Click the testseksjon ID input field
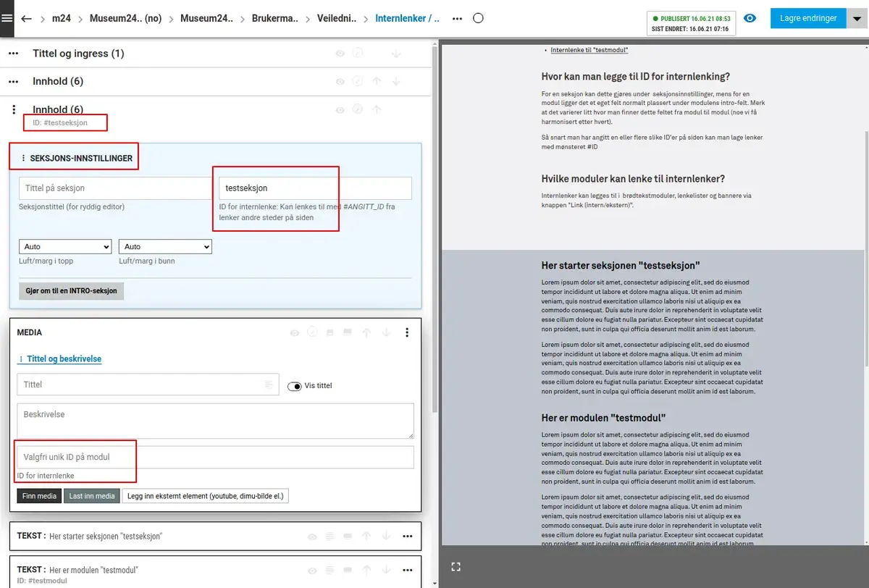The width and height of the screenshot is (869, 588). pos(315,188)
